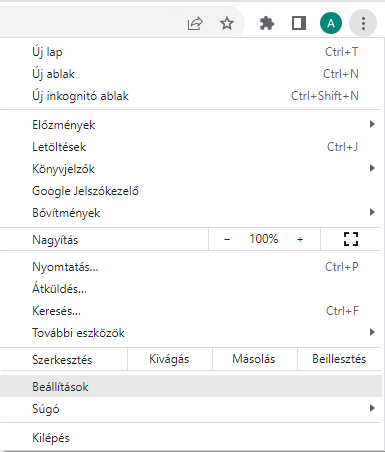Enter fullscreen mode via the zoom row icon

351,239
